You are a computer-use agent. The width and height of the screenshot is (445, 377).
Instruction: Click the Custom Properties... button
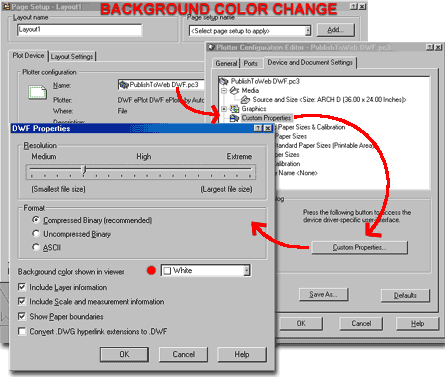pos(359,247)
